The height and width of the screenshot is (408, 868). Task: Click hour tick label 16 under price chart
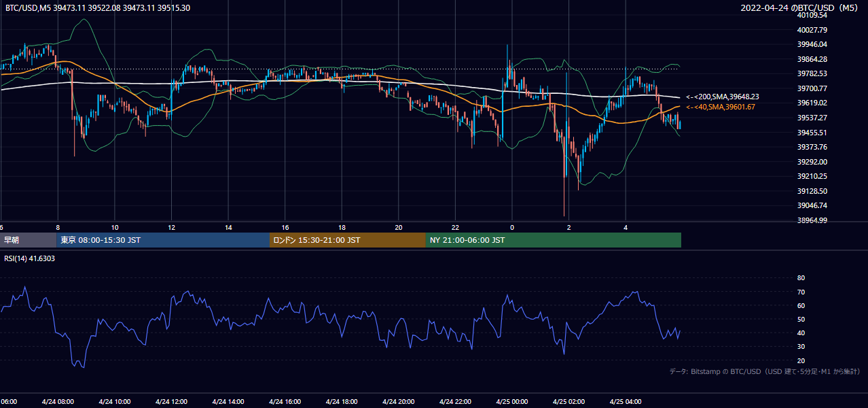coord(285,227)
